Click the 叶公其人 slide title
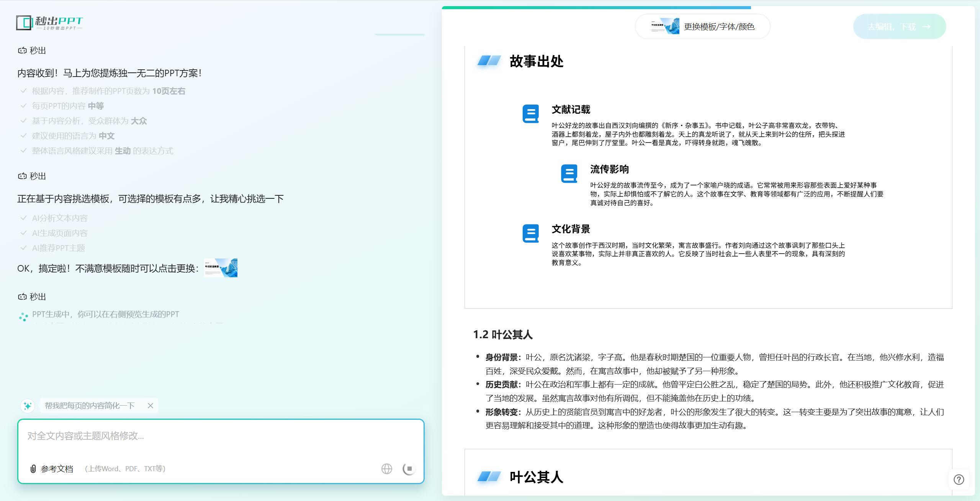The image size is (980, 501). tap(536, 477)
